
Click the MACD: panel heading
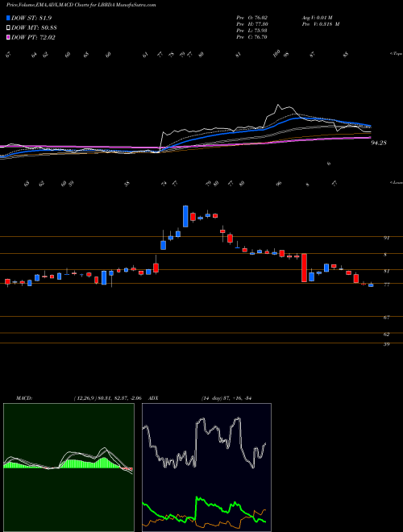tap(24, 398)
